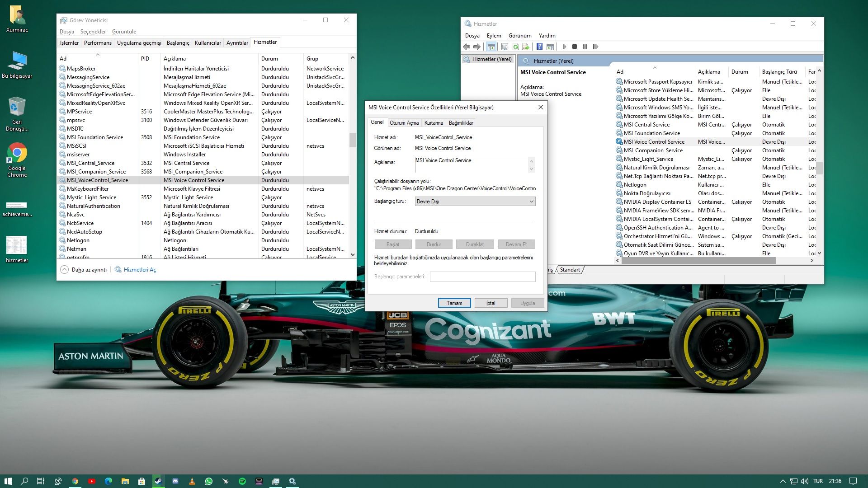This screenshot has width=868, height=488.
Task: Open the Başlangıç türü dropdown
Action: tap(475, 202)
